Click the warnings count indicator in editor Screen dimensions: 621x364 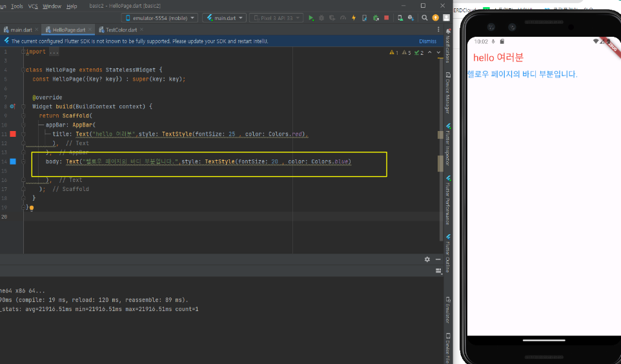pos(394,53)
